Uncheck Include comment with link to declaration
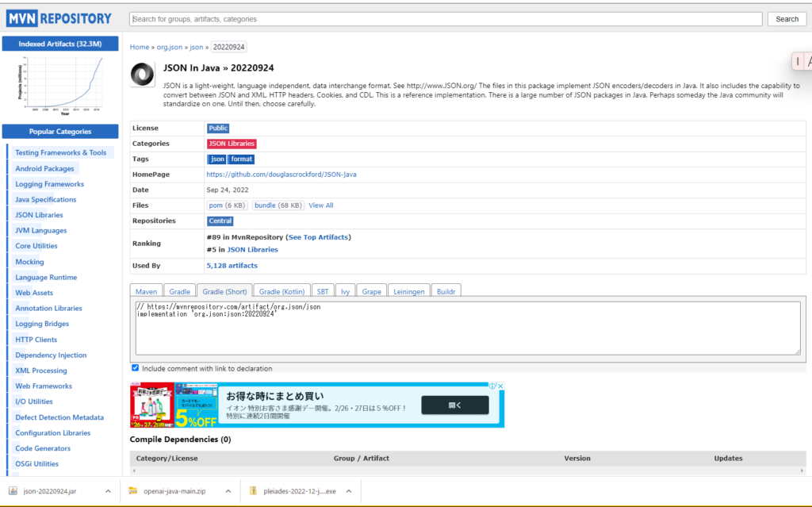 [x=135, y=367]
